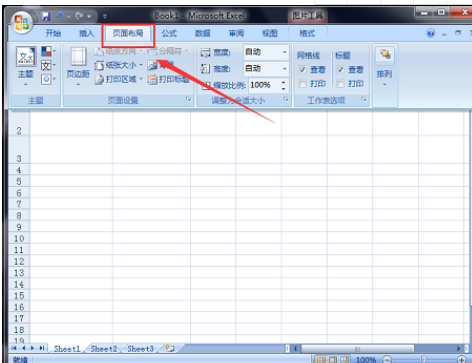The image size is (472, 363).
Task: Click the 缩放比例 100% scale field
Action: coord(263,85)
